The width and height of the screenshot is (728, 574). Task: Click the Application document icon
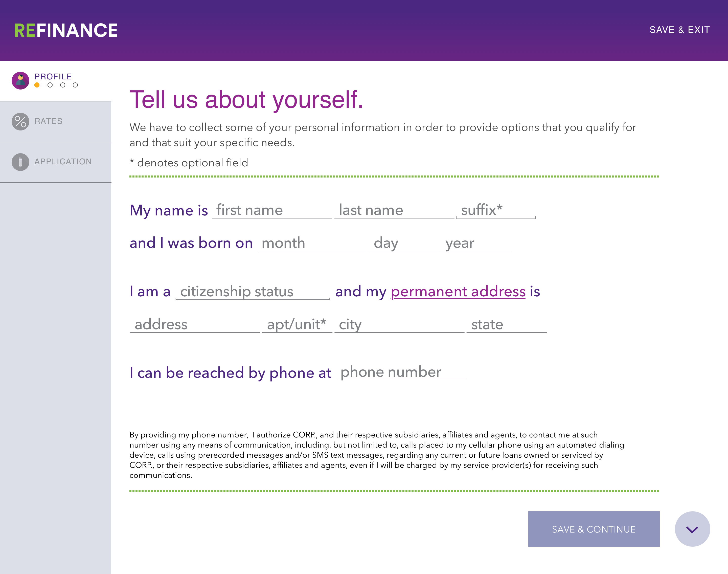click(20, 162)
